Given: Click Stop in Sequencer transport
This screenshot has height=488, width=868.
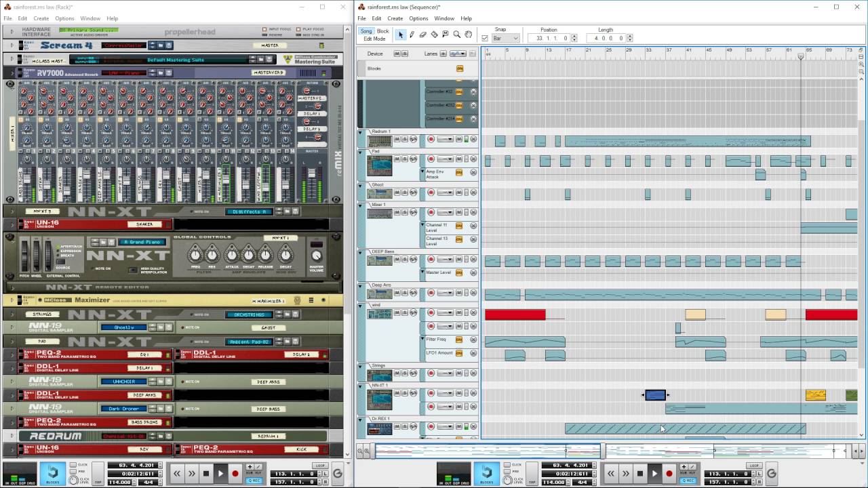Looking at the screenshot, I should point(639,474).
